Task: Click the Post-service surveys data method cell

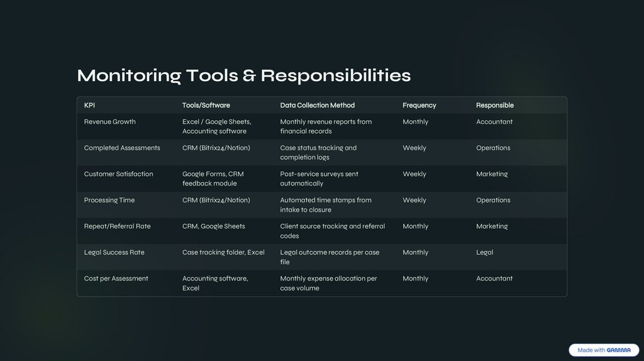Action: pos(319,179)
